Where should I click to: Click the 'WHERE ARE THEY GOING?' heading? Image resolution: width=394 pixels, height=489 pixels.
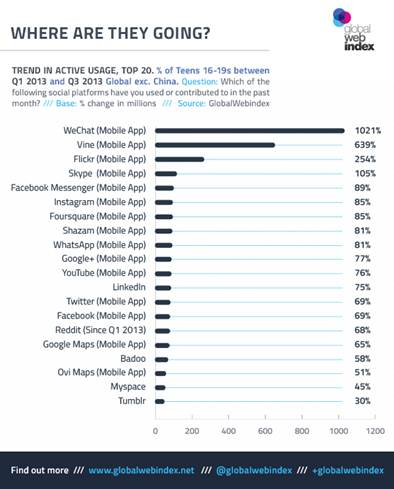111,33
